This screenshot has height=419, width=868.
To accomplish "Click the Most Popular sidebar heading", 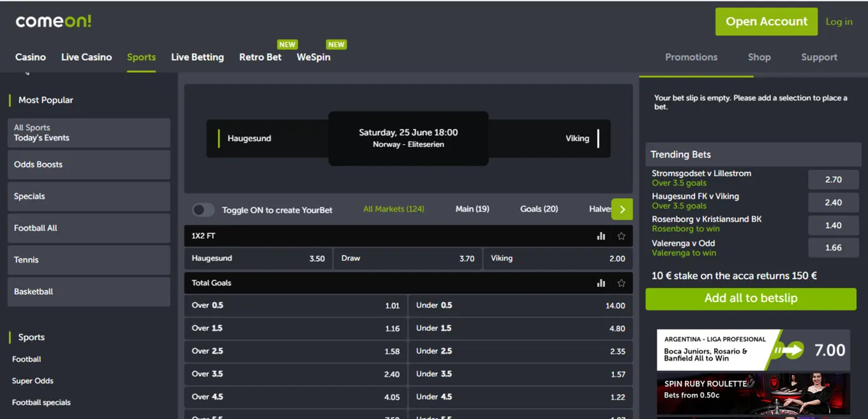I will click(x=45, y=100).
